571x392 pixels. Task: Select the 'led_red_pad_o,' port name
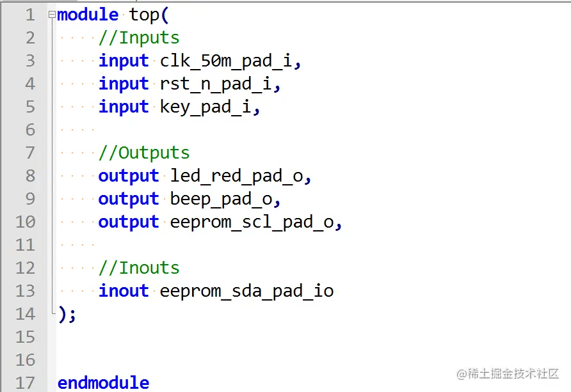241,176
